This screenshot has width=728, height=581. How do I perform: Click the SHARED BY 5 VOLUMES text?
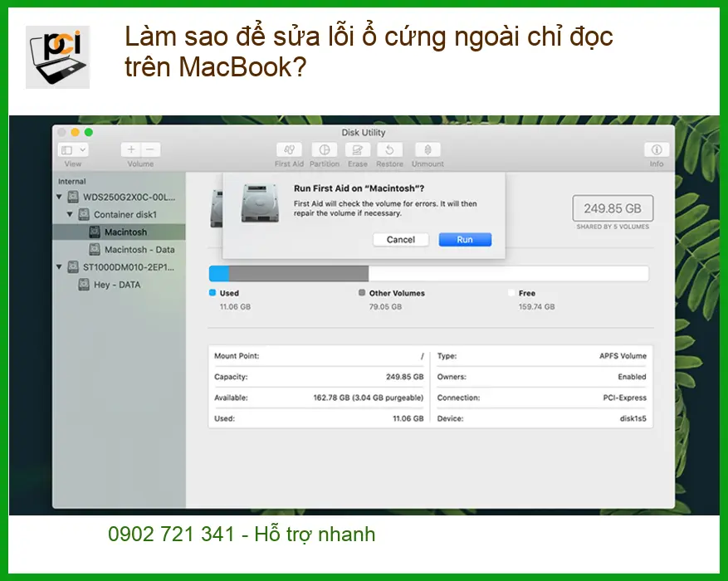(613, 227)
